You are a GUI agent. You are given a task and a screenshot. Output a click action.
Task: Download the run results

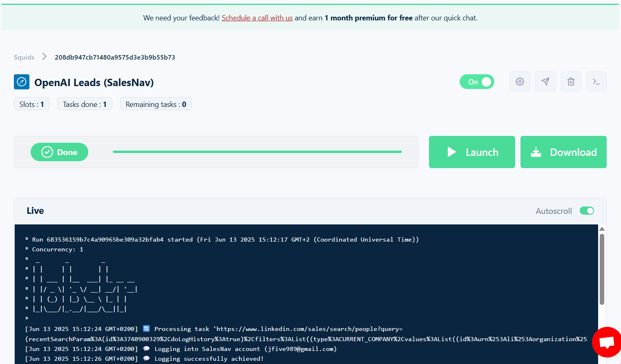[x=563, y=152]
